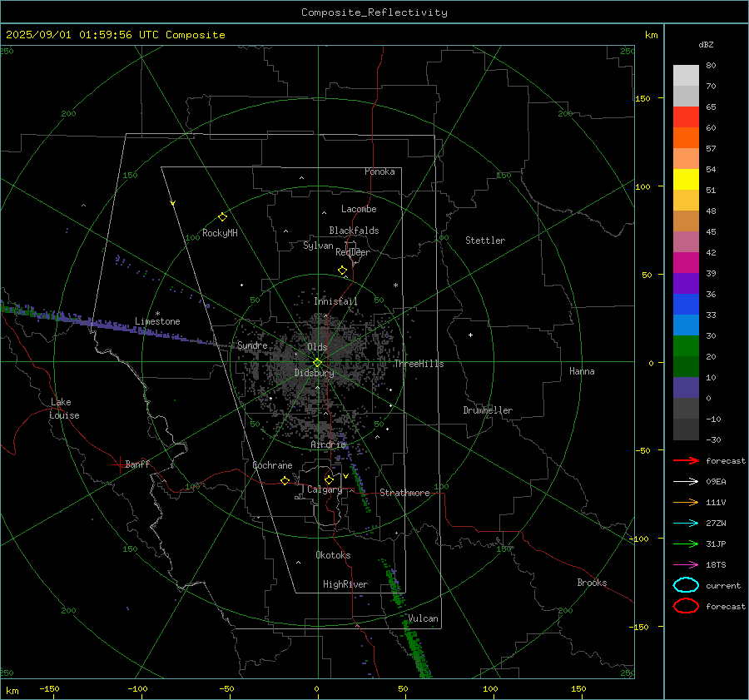749x700 pixels.
Task: Click the magenta 18TS arrow icon
Action: coord(686,565)
